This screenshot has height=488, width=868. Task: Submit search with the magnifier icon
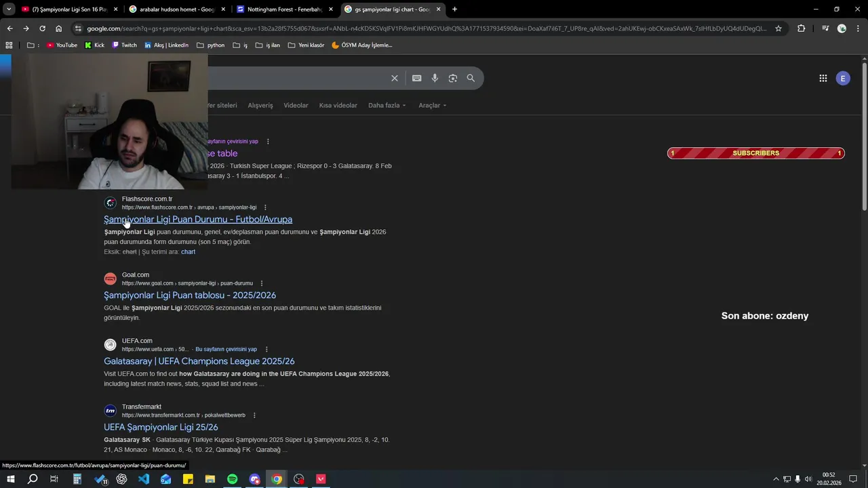[471, 78]
